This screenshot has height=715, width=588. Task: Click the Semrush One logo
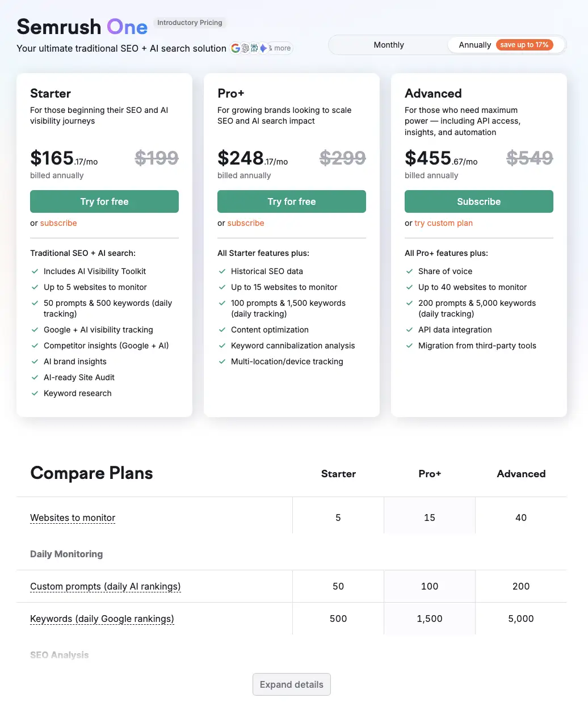tap(82, 27)
